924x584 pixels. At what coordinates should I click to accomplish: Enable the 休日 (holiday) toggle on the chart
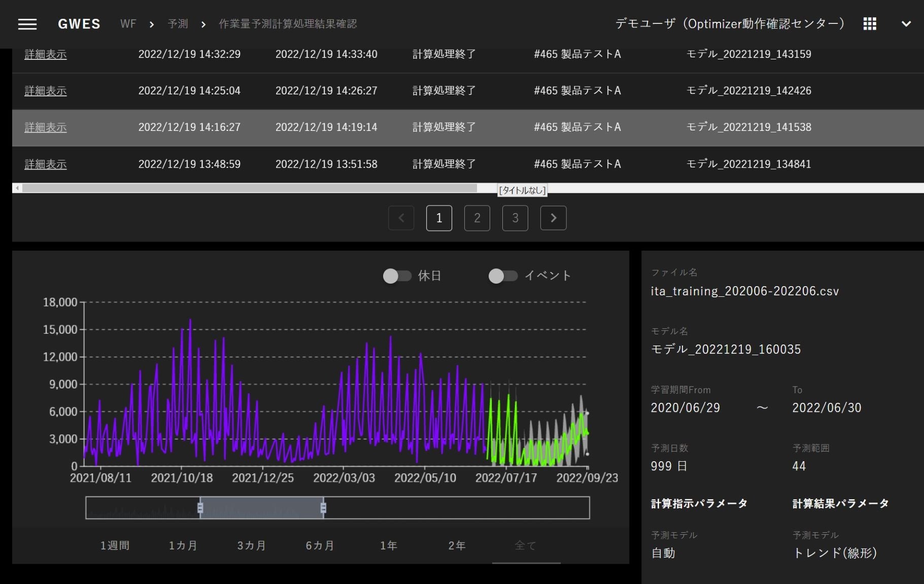click(398, 276)
